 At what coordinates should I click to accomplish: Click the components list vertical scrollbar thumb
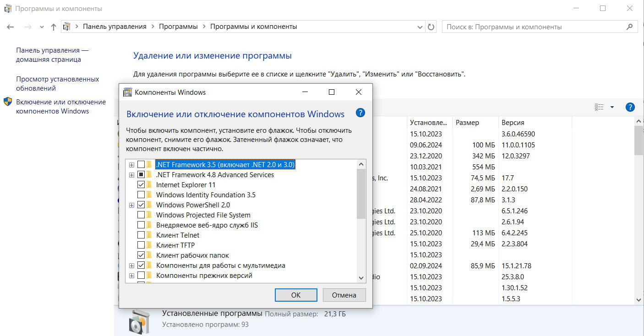361,192
